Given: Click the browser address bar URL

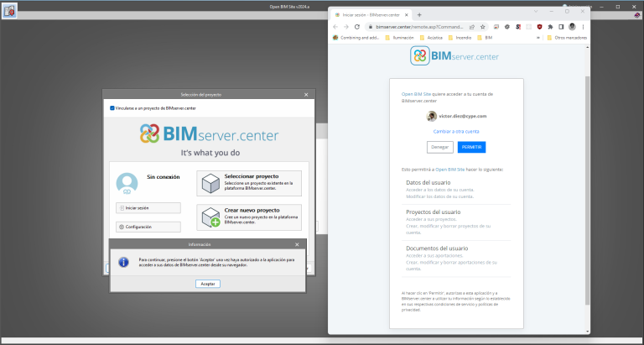Looking at the screenshot, I should coord(419,27).
